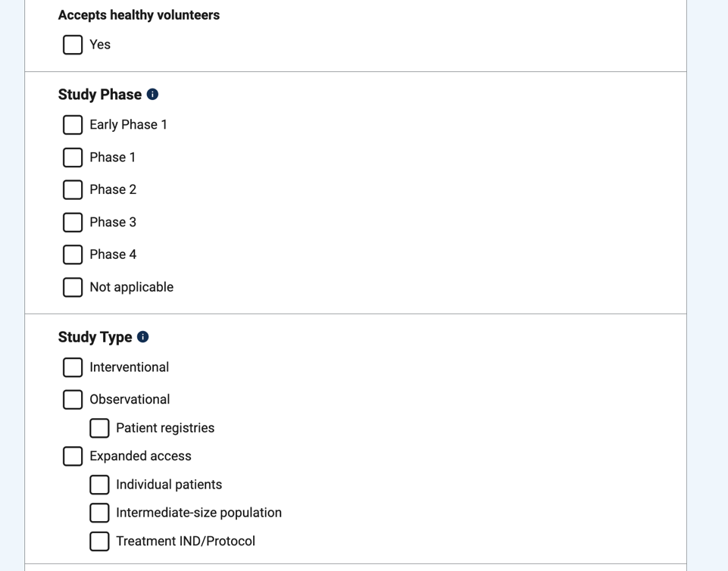The image size is (728, 571).
Task: Mark the Not applicable phase checkbox
Action: (x=73, y=287)
